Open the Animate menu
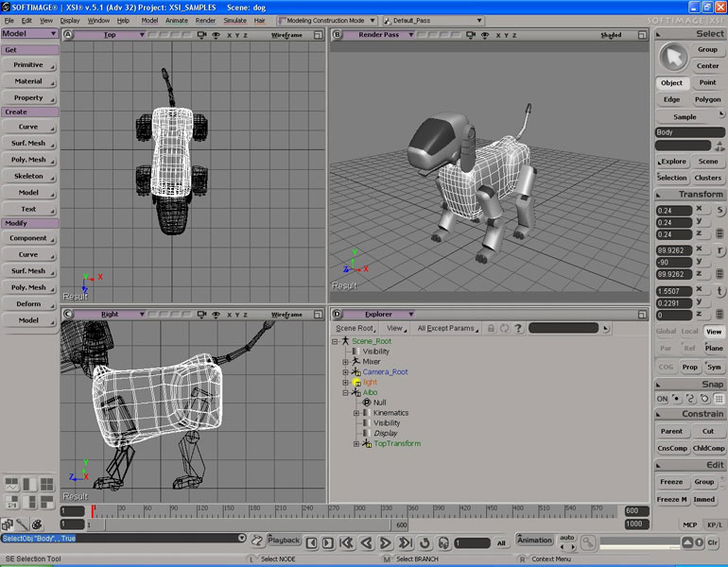 point(177,21)
